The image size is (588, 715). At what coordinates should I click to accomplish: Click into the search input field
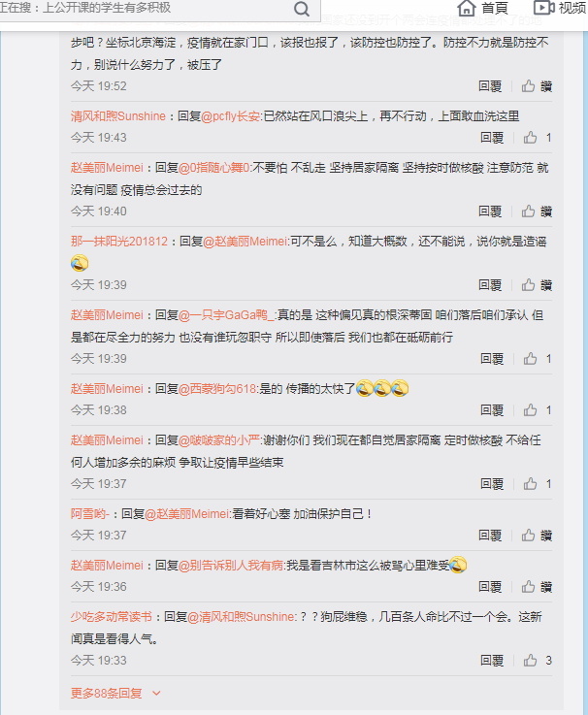coord(146,8)
